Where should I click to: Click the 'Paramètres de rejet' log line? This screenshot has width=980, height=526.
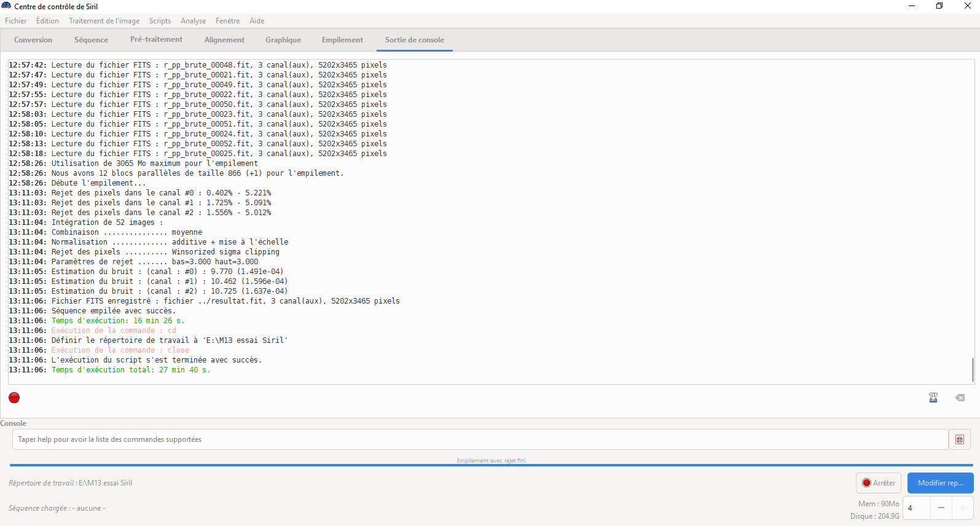click(x=133, y=262)
